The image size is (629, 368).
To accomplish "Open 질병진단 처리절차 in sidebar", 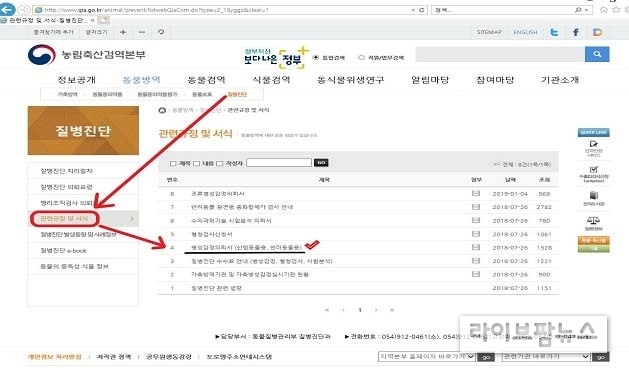I will point(67,171).
